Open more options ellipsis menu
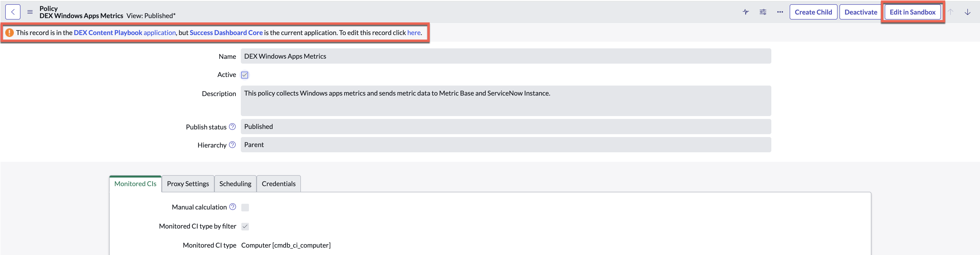Screen dimensions: 980x255 tap(780, 12)
